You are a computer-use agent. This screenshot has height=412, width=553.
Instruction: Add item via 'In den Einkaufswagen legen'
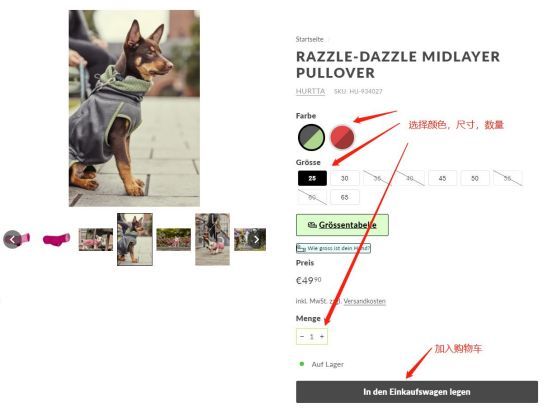(417, 392)
